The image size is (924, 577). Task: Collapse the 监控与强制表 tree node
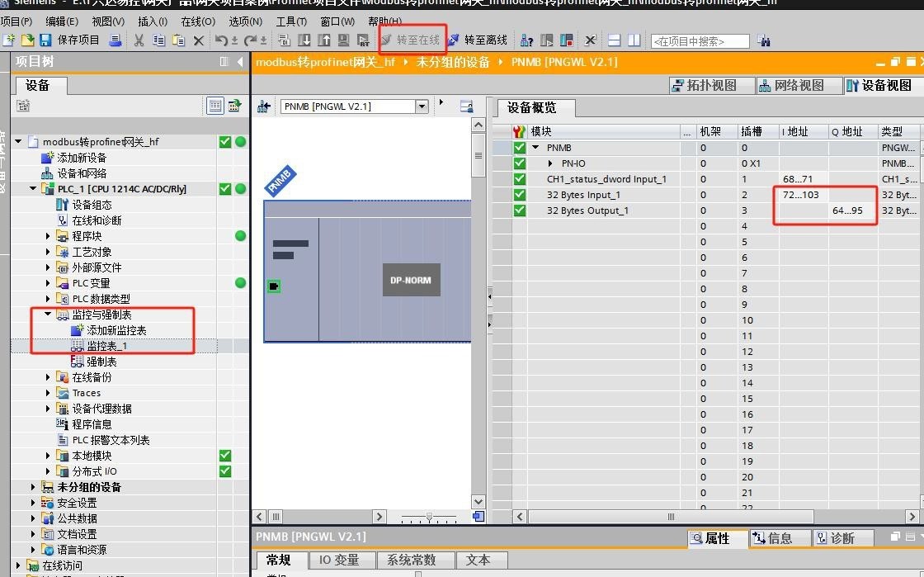pos(49,315)
